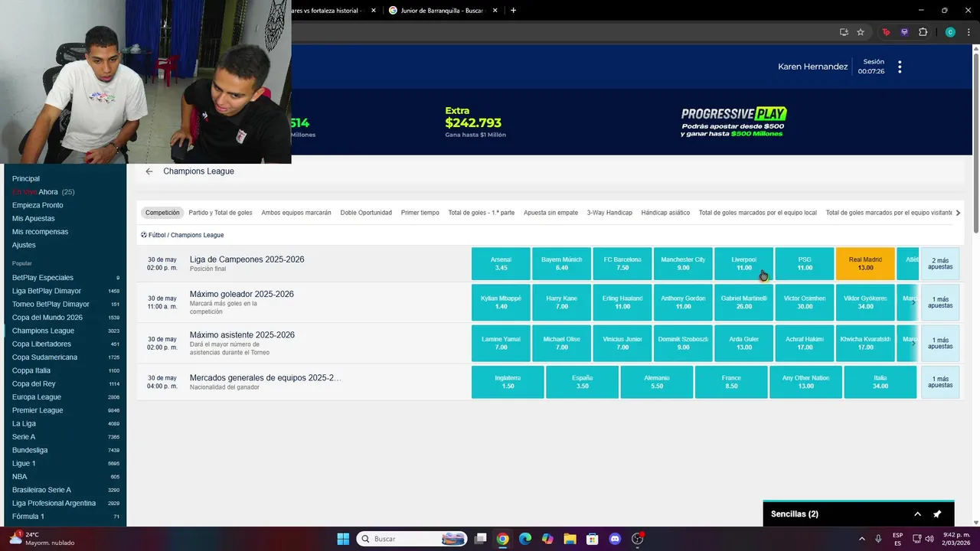Close the Junior de Barranquilla tab

pyautogui.click(x=495, y=11)
